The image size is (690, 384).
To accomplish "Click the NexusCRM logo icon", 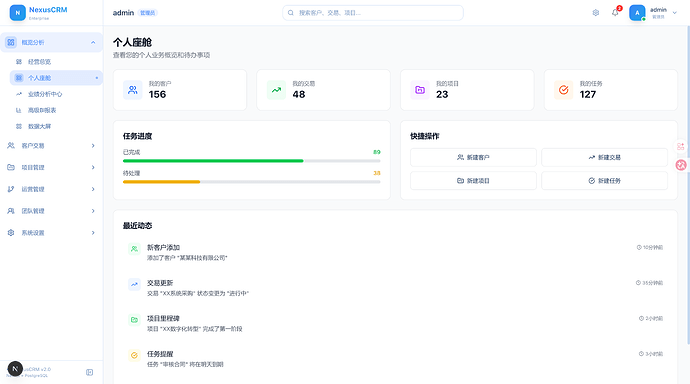I will [x=18, y=13].
